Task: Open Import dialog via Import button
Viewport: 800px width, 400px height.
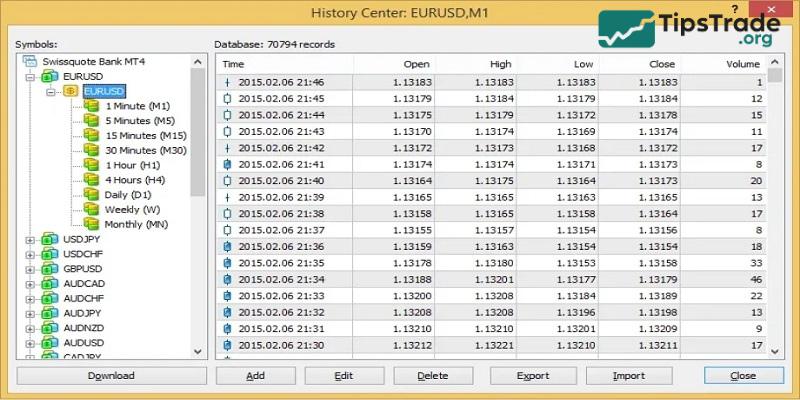Action: click(628, 376)
